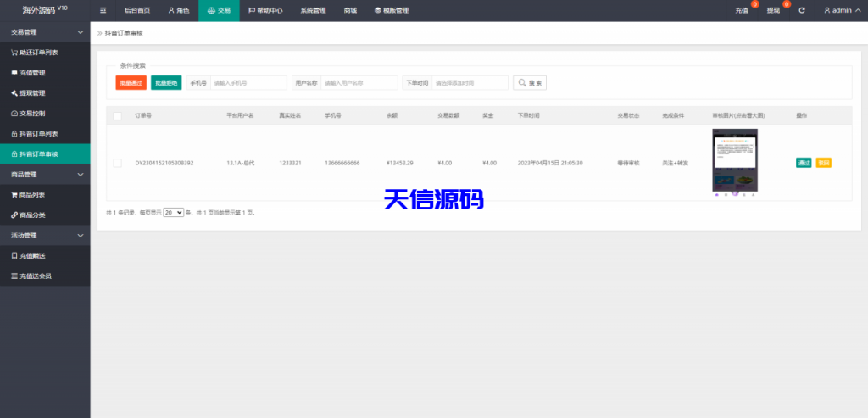Click the 搜索 button with magnifier
This screenshot has width=868, height=418.
click(530, 82)
